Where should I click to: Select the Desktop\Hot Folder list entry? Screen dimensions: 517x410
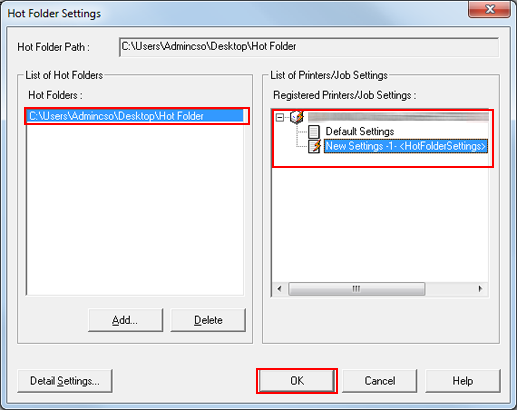(x=135, y=116)
